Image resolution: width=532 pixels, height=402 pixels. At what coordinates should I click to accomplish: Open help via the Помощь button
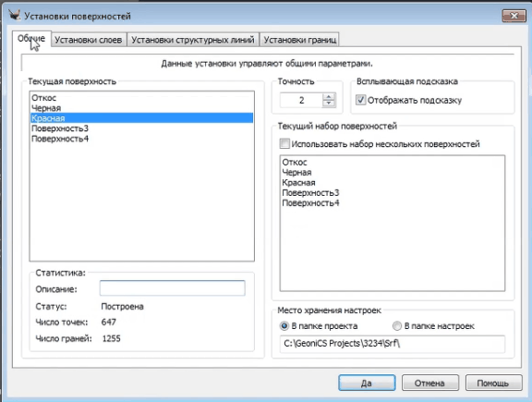click(493, 383)
